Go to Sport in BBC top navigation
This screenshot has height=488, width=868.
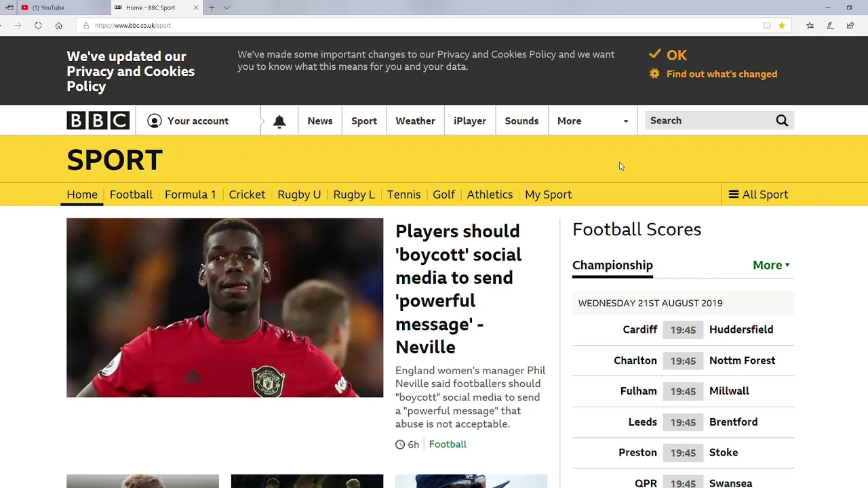pos(364,121)
